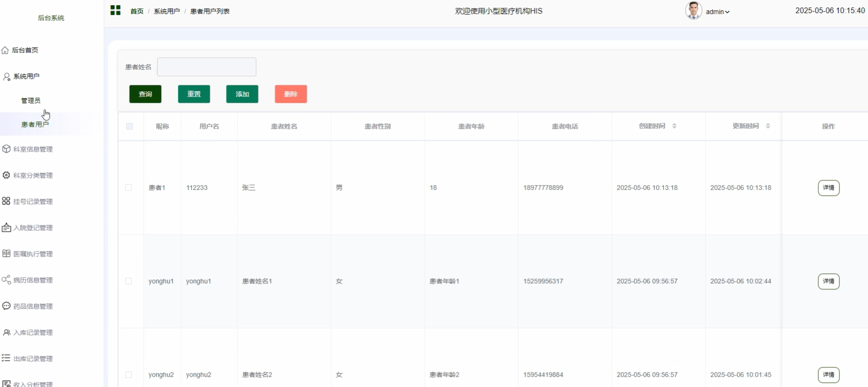Click the 重置 reset button
Viewport: 868px width, 387px height.
tap(194, 94)
